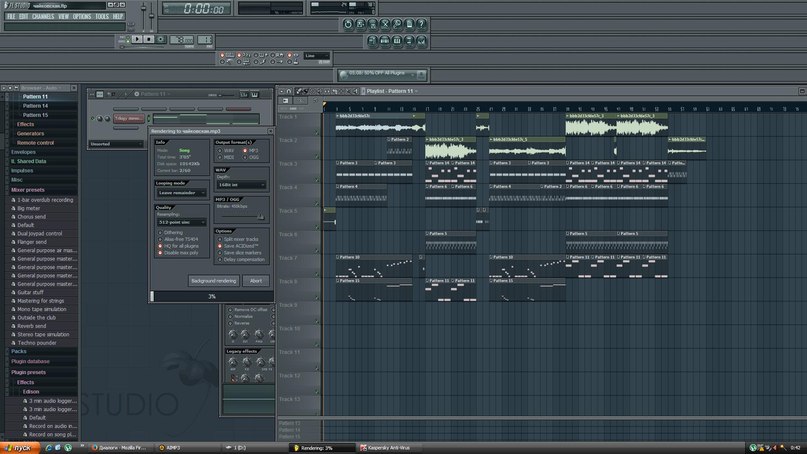Switch to Rendering: 3% taskbar item
The image size is (807, 454).
[x=322, y=448]
